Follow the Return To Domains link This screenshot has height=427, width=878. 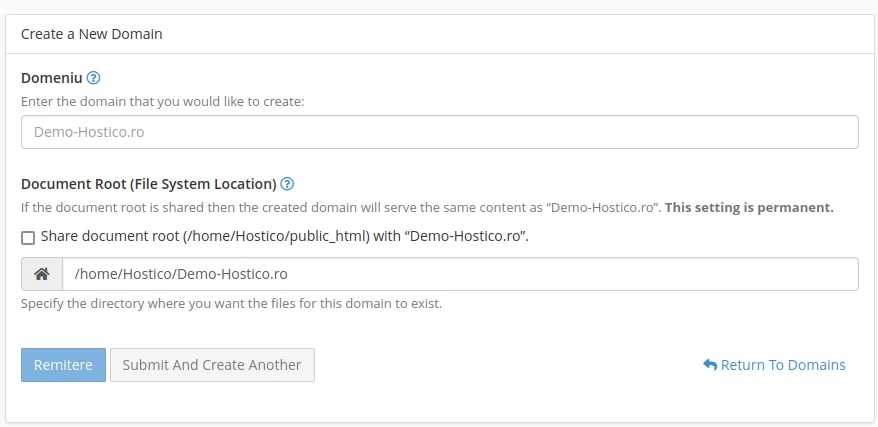(x=783, y=365)
